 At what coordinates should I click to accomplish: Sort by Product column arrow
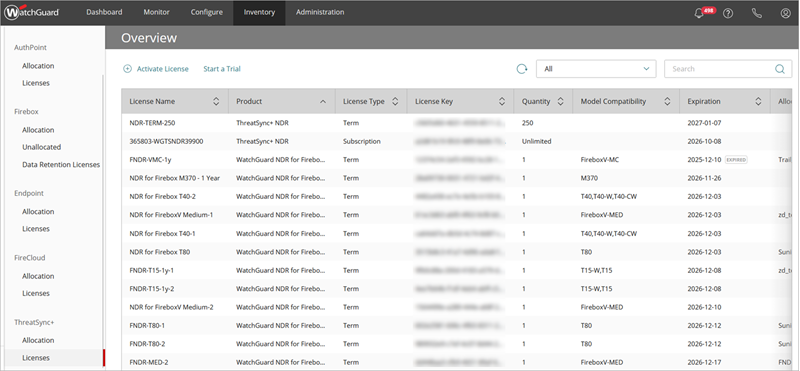tap(322, 102)
